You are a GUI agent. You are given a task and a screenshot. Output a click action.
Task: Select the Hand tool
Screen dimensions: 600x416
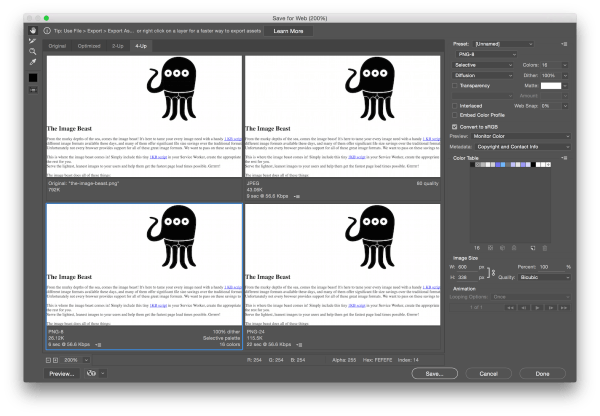click(x=32, y=32)
